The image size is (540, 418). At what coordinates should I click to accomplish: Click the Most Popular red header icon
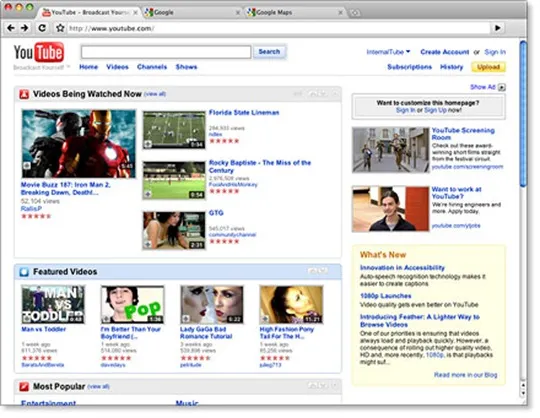[x=24, y=387]
